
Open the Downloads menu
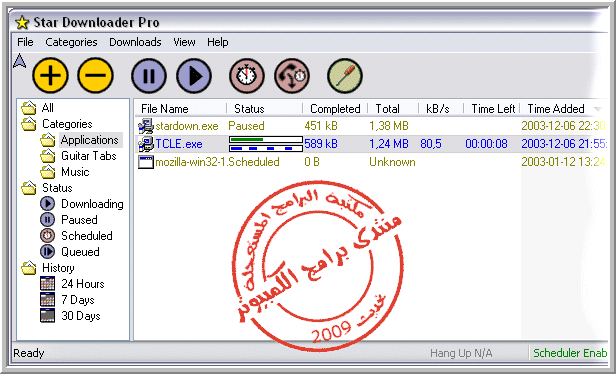135,42
